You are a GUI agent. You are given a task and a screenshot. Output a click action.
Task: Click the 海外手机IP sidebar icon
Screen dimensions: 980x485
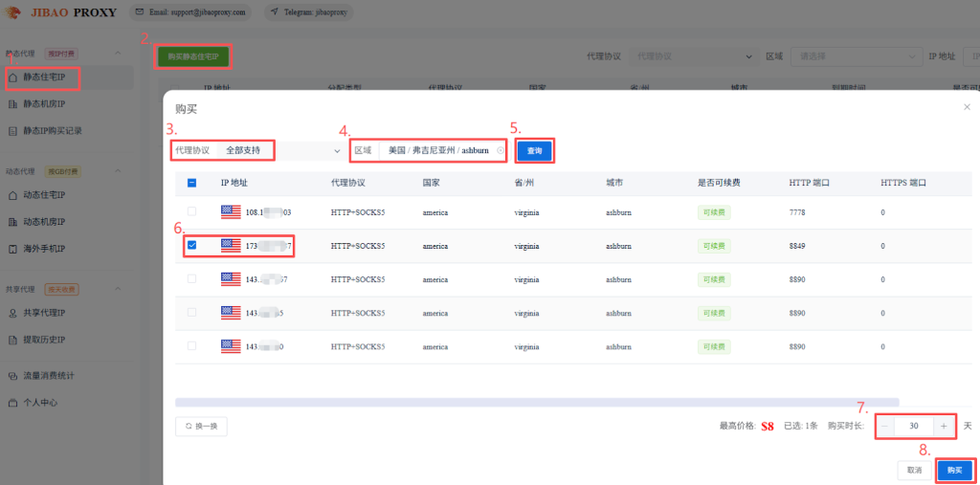click(x=13, y=249)
